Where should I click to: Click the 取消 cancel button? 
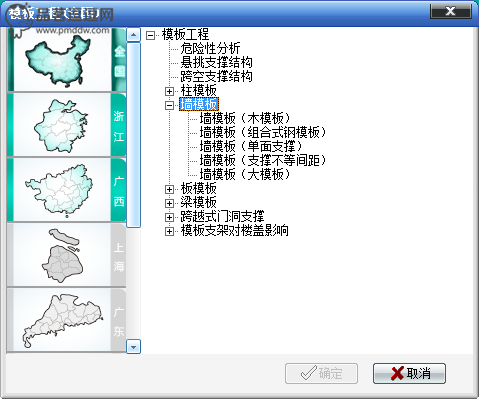tap(409, 373)
